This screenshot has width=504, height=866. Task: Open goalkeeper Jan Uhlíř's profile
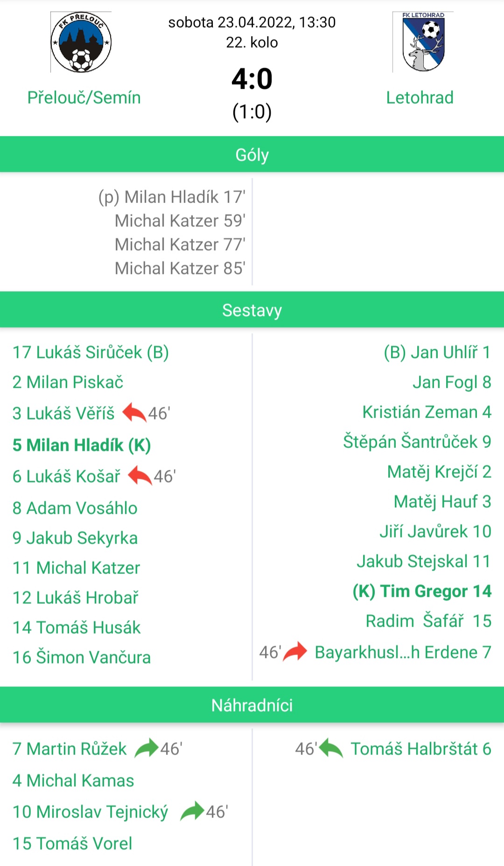[437, 352]
